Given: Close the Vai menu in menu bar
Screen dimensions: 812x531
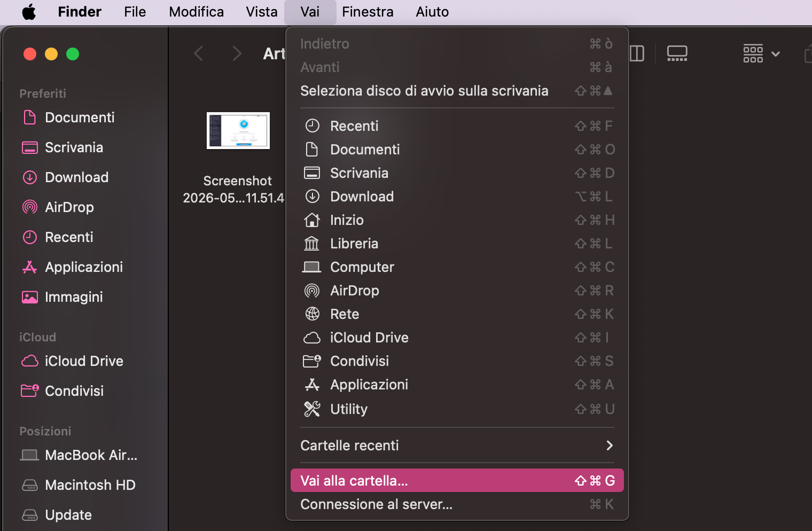Looking at the screenshot, I should pos(310,12).
